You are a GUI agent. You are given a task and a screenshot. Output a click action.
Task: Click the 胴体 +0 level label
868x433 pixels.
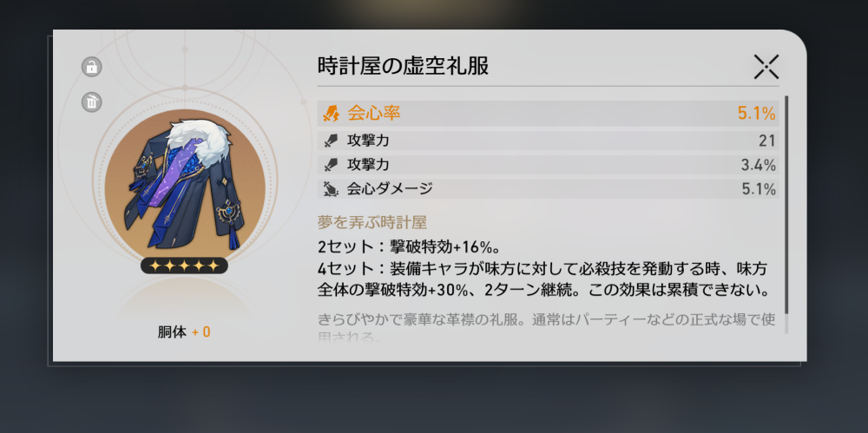tap(184, 332)
